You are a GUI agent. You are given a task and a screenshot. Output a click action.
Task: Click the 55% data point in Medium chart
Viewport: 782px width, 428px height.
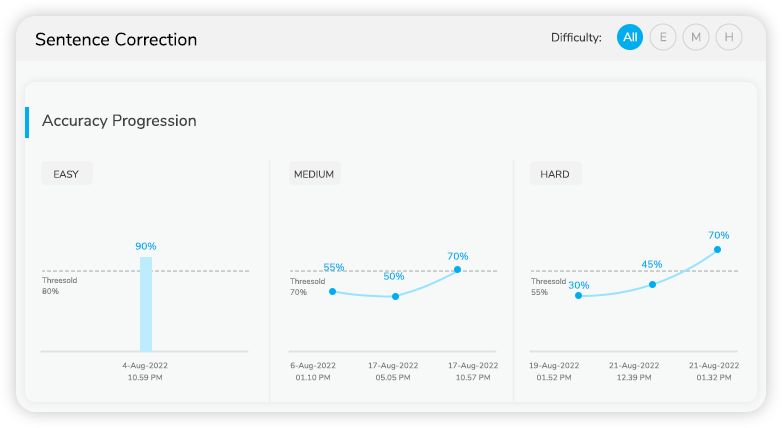333,291
